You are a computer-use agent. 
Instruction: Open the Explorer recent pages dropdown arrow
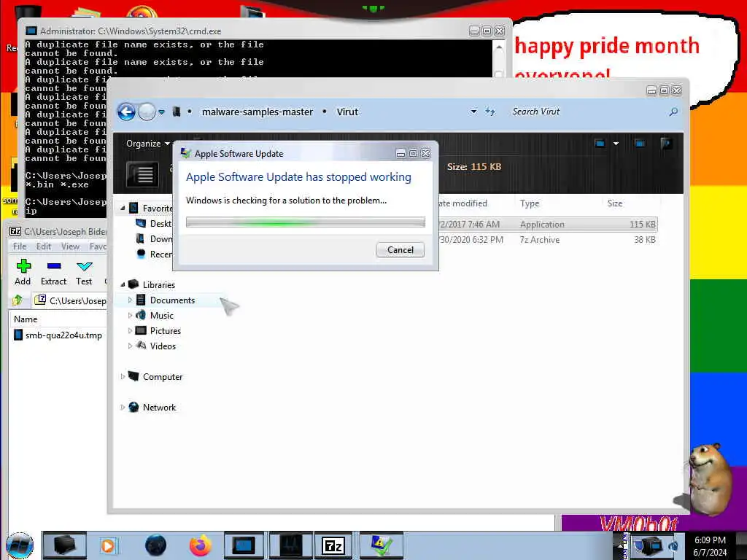(161, 112)
